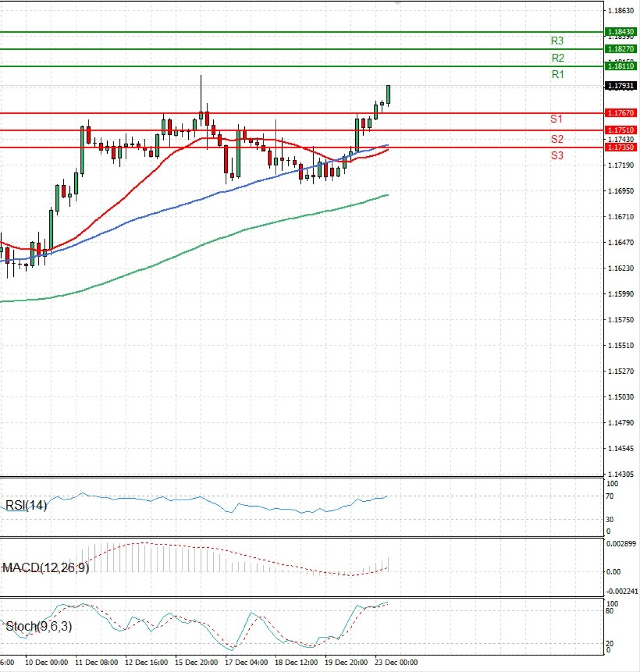Click the red 1.17510 price tag

[x=621, y=130]
